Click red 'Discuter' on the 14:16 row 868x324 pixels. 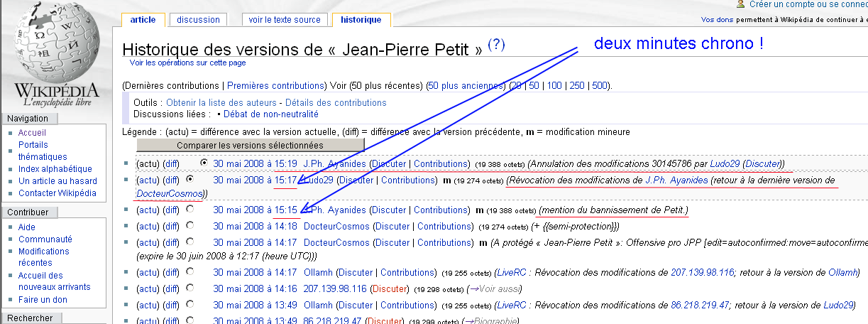390,288
